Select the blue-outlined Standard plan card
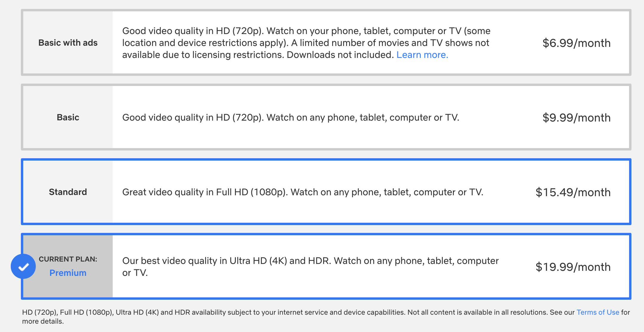This screenshot has height=332, width=644. (326, 192)
